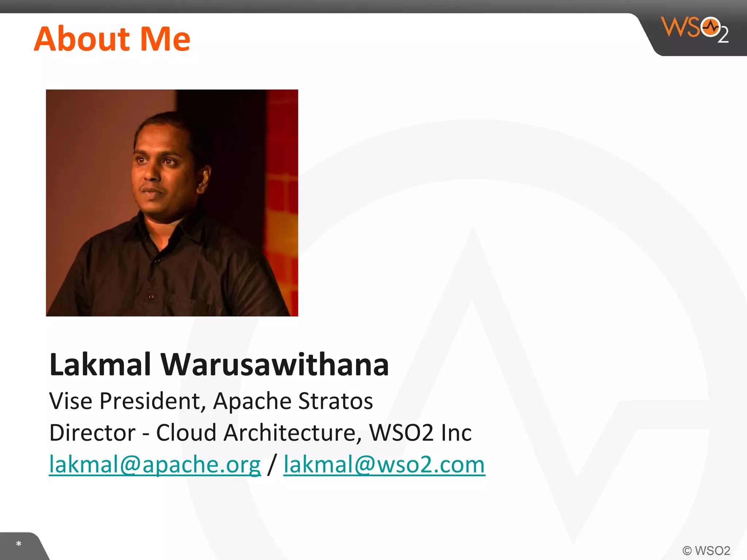The height and width of the screenshot is (560, 747).
Task: Click the "© WSO2" copyright footer
Action: click(x=706, y=551)
